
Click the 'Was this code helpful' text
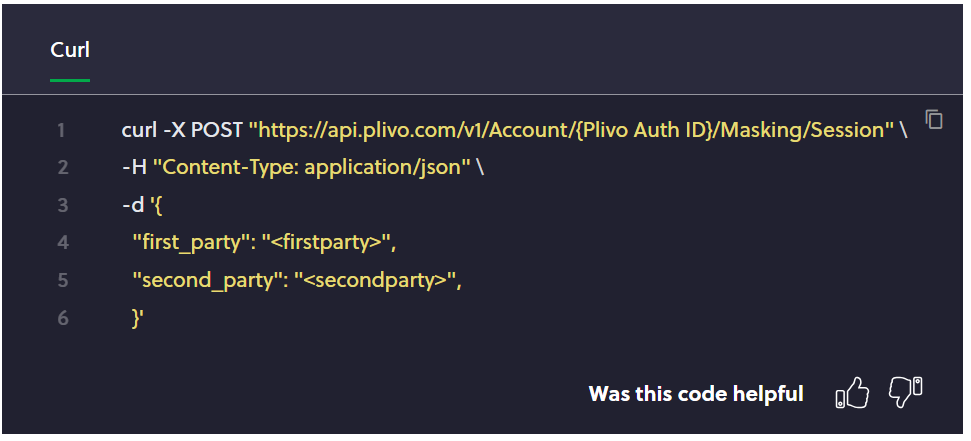pyautogui.click(x=696, y=394)
